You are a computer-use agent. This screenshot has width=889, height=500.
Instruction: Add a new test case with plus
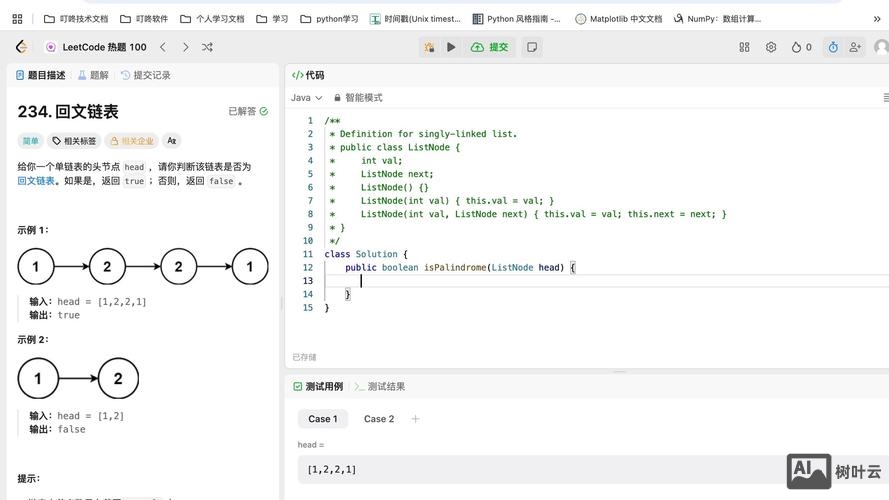[x=415, y=419]
